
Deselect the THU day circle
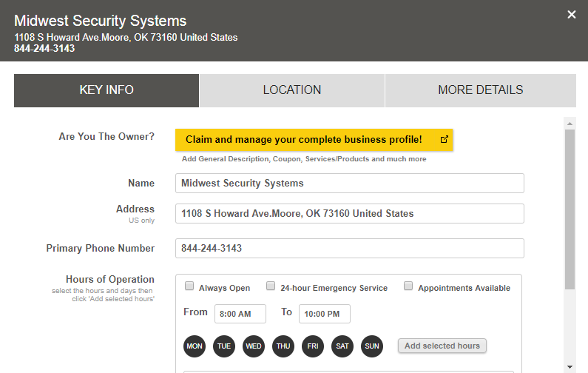point(283,346)
